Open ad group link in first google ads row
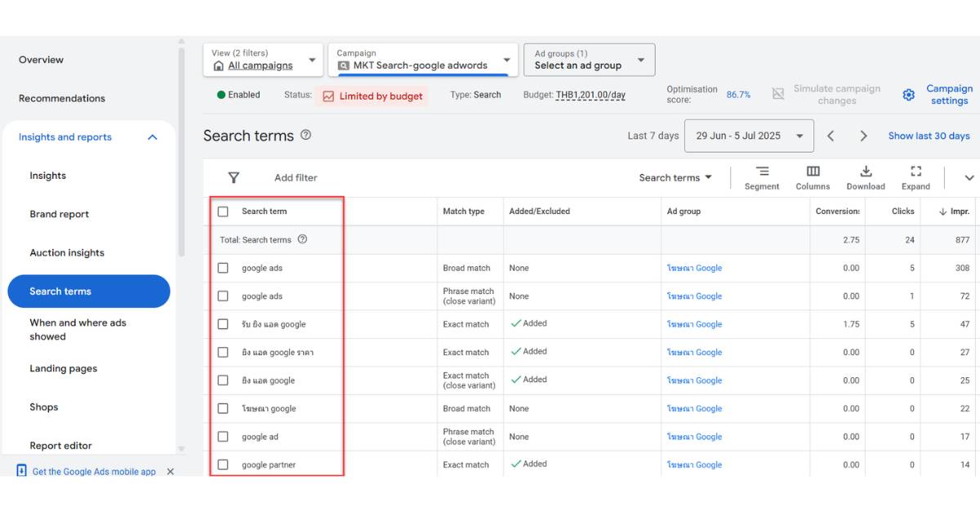 [x=694, y=268]
